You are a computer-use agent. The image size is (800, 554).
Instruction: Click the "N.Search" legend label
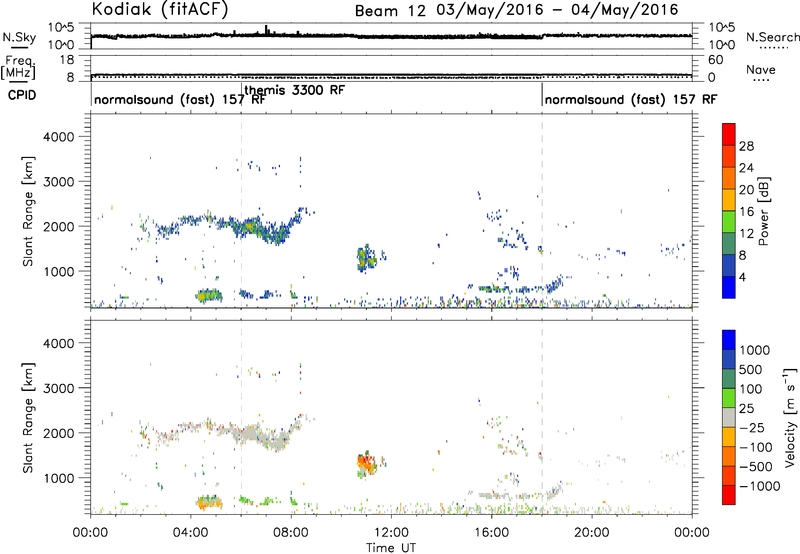pos(773,37)
